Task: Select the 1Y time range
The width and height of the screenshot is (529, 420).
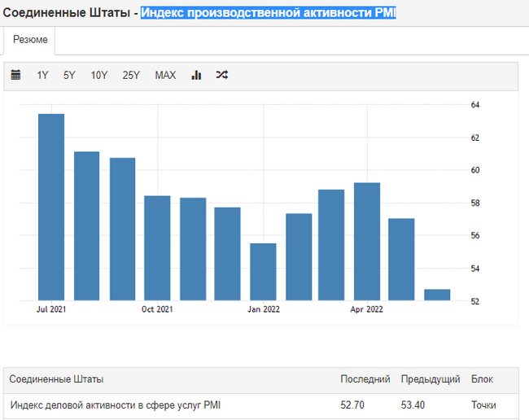Action: (42, 75)
